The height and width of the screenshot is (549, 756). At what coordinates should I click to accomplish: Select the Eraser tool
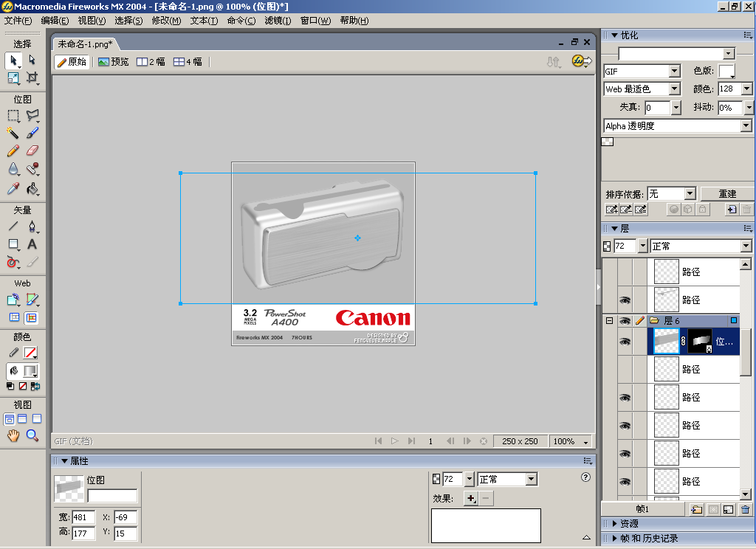pyautogui.click(x=32, y=151)
